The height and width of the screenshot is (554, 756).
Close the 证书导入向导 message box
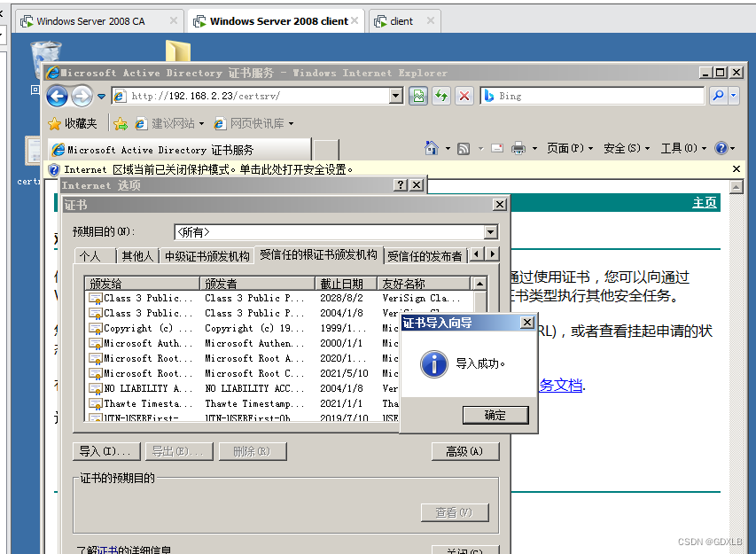[x=527, y=322]
